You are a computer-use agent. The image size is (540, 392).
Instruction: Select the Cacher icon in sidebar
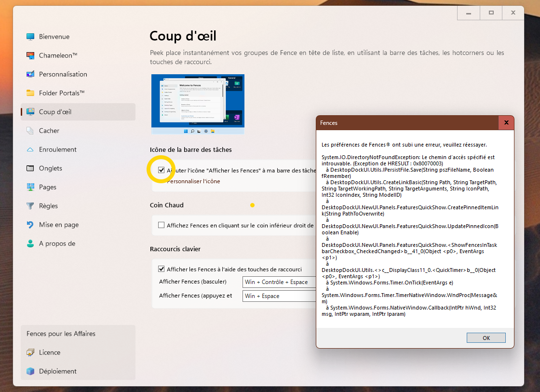[x=31, y=131]
